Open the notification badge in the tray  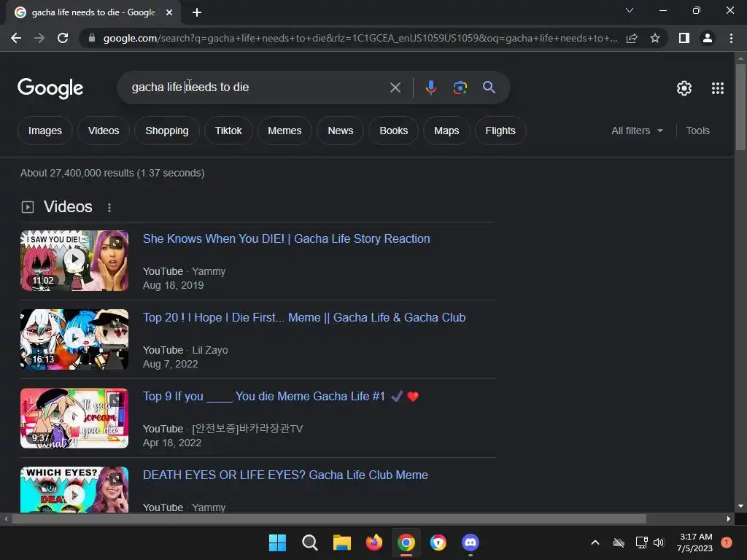pos(727,542)
